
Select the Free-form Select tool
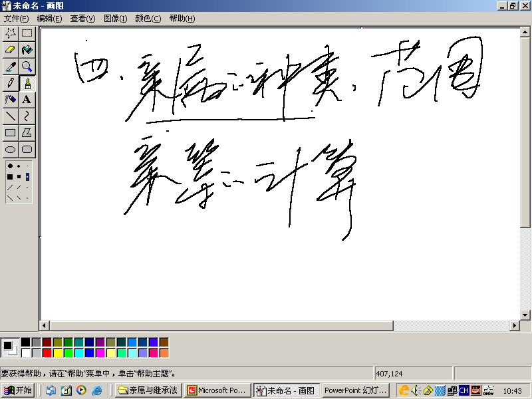[11, 33]
